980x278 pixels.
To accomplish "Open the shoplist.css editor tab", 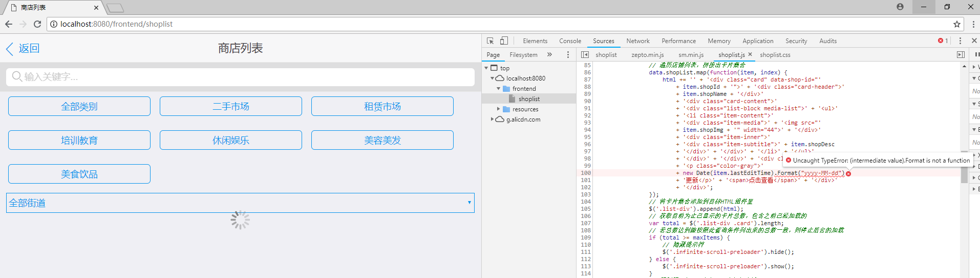I will pos(775,55).
